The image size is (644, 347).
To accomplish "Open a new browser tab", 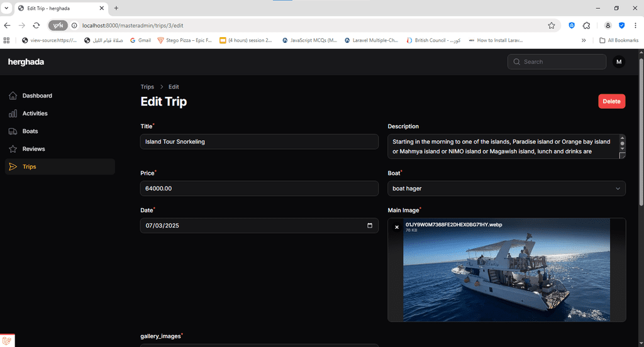I will (x=116, y=8).
